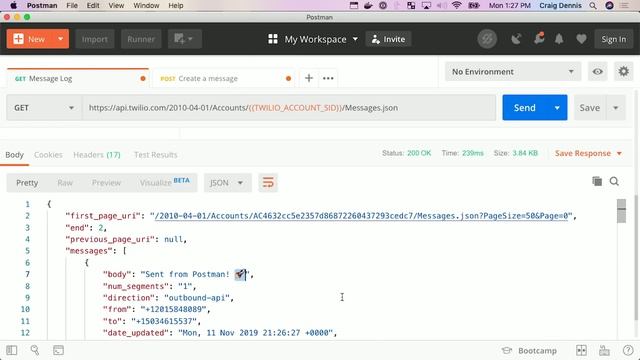
Task: Search the response body with magnifier icon
Action: (x=614, y=181)
